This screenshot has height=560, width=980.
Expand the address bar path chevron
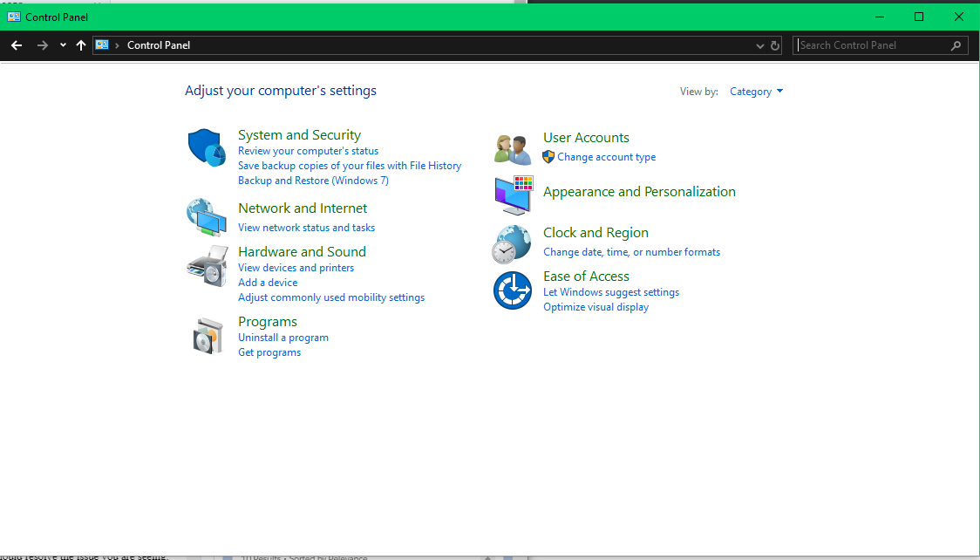point(117,45)
